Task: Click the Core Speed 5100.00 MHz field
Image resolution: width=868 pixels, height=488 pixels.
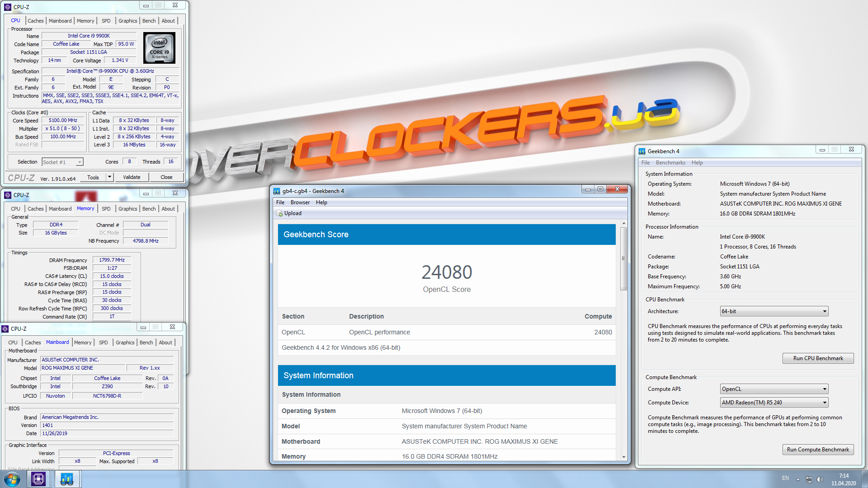Action: [x=63, y=121]
